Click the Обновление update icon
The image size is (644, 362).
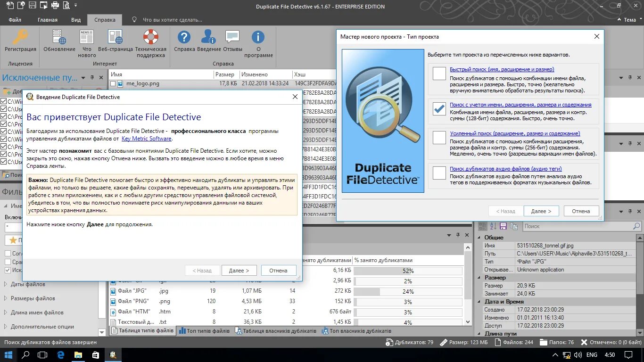59,37
